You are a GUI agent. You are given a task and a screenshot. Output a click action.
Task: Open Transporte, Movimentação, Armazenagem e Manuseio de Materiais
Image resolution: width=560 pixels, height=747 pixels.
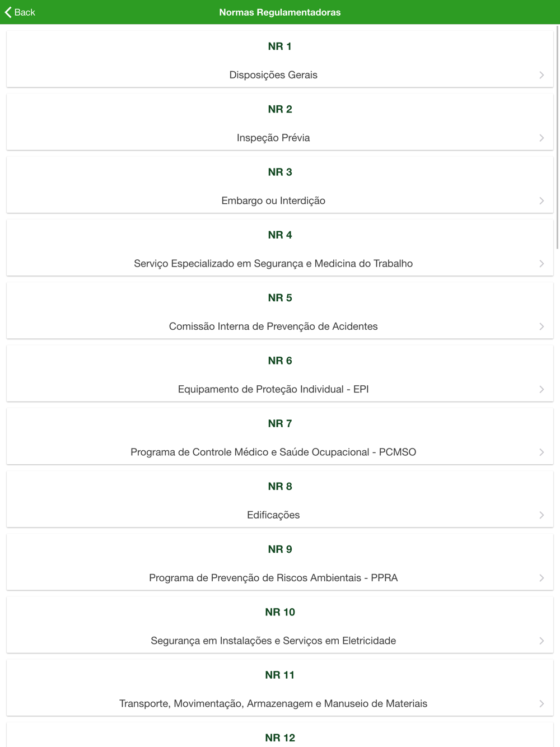273,703
